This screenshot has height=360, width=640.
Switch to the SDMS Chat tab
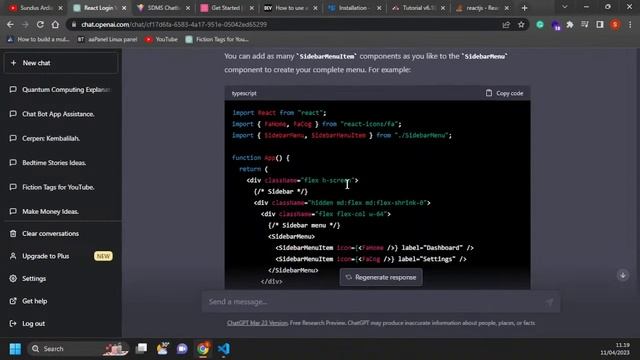point(163,8)
